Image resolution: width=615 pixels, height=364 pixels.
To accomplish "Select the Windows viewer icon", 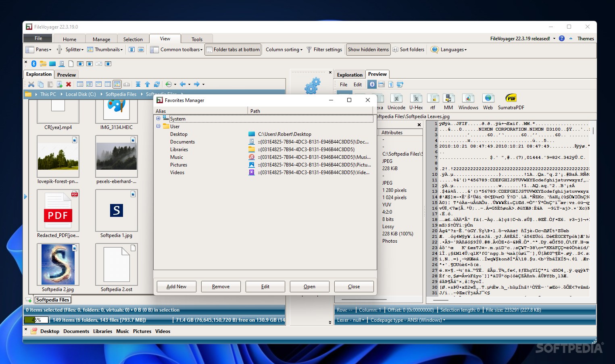I will coord(468,102).
